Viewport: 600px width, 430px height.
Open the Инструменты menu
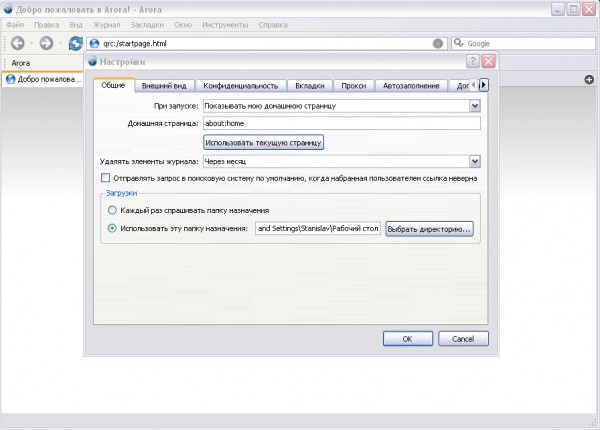coord(225,25)
